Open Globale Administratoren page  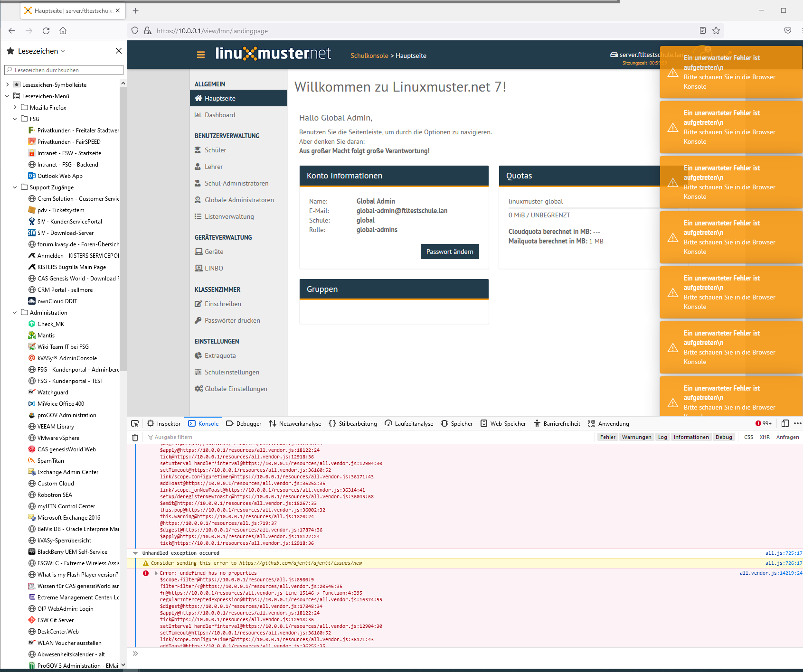(238, 200)
